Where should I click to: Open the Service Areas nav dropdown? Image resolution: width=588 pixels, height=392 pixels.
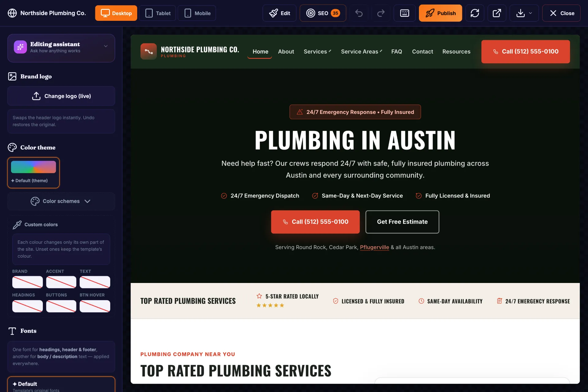click(x=361, y=51)
